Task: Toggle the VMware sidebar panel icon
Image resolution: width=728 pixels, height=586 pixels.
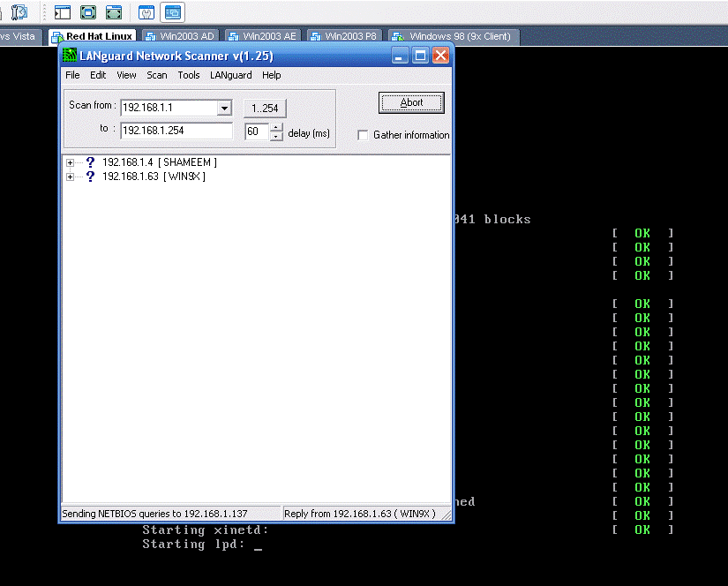Action: (x=63, y=12)
